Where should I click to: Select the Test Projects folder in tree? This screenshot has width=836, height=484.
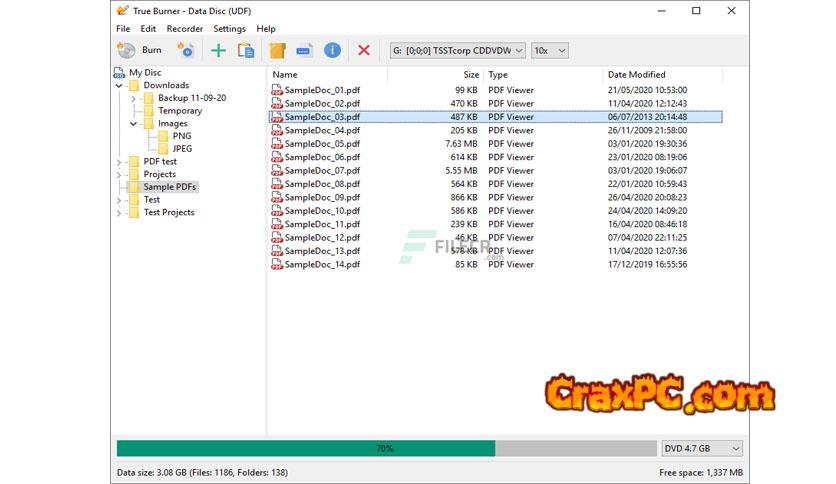pyautogui.click(x=168, y=213)
